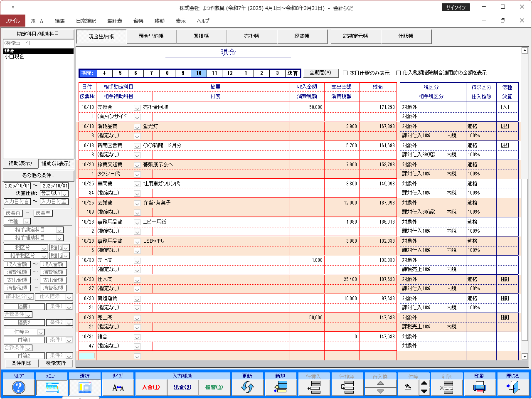Switch to the 預金出納帳 tab
Viewport: 532px width, 399px height.
(151, 37)
